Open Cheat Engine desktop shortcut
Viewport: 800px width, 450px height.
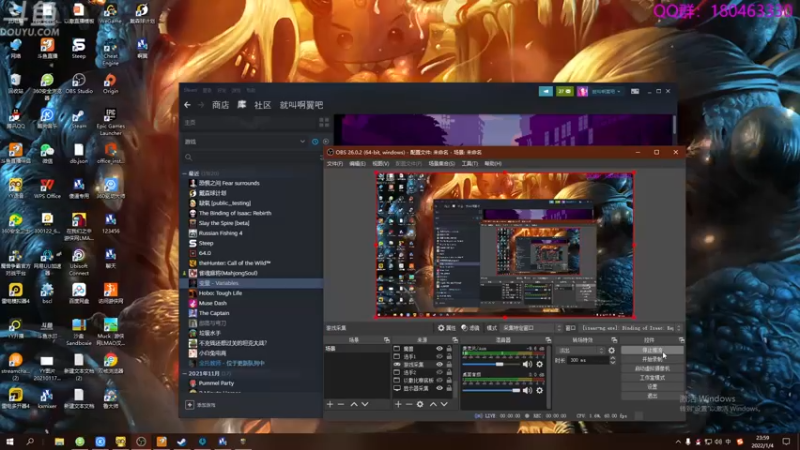click(x=110, y=53)
